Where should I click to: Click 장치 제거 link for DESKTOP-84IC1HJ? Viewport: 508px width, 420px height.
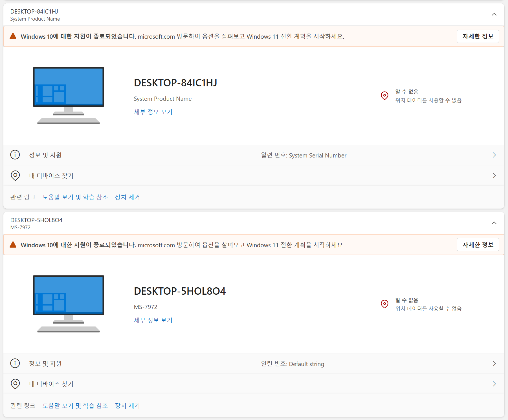[x=127, y=197]
